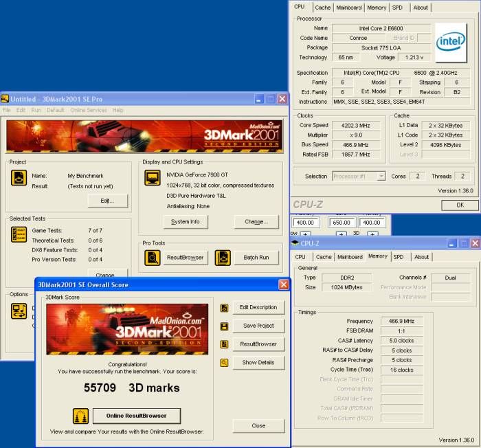481x448 pixels.
Task: Click the floppy disk icon beside Save Project
Action: [x=224, y=326]
